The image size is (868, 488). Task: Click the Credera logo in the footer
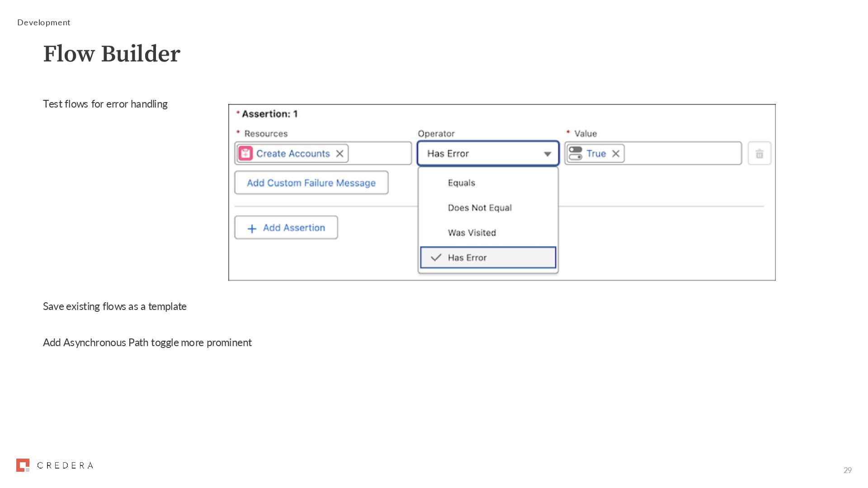55,465
